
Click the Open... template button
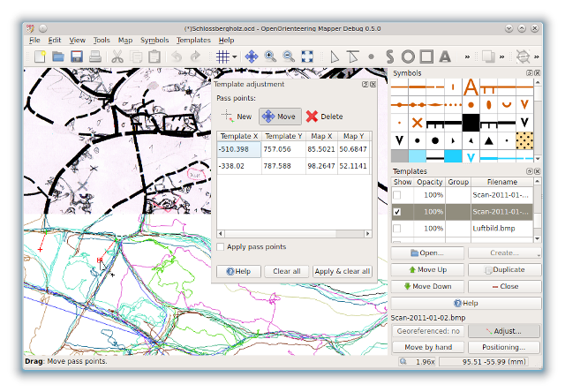pyautogui.click(x=427, y=253)
